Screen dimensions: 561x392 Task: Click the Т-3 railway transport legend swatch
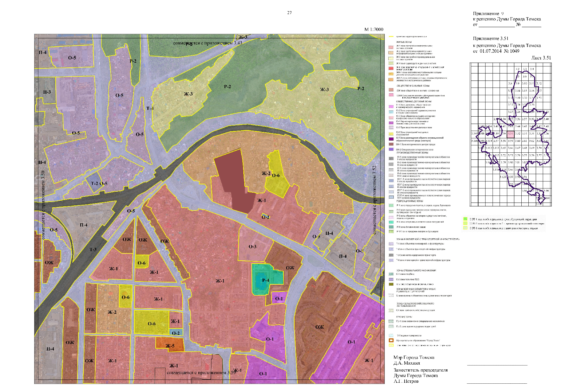click(391, 255)
